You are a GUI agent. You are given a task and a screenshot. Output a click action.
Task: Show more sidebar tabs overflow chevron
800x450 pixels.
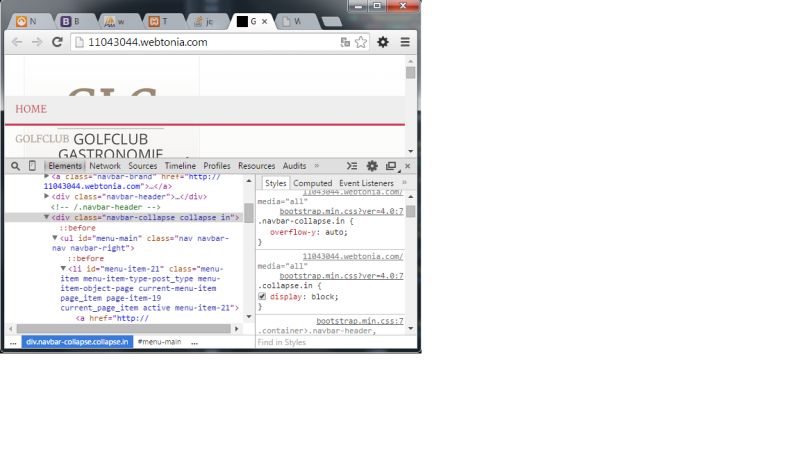click(405, 183)
